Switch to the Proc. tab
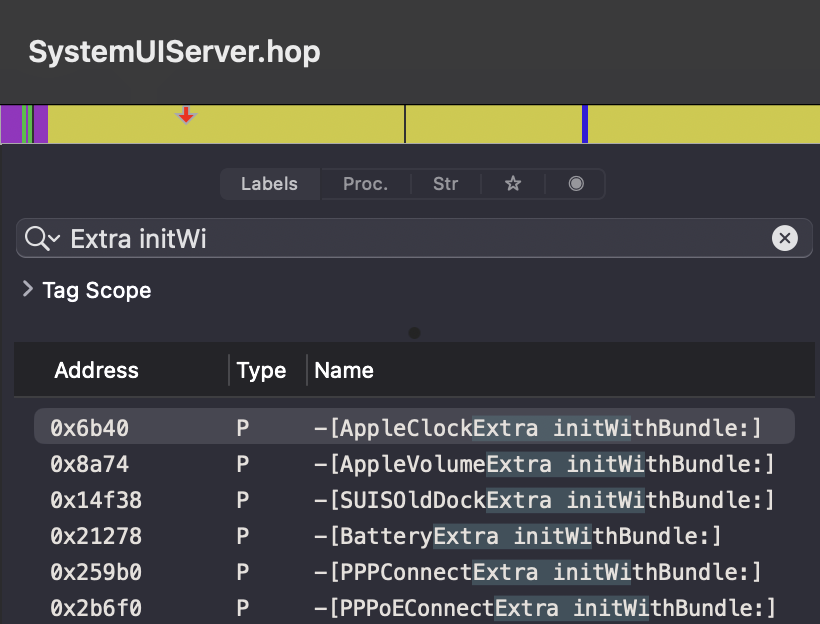The width and height of the screenshot is (820, 624). [366, 184]
